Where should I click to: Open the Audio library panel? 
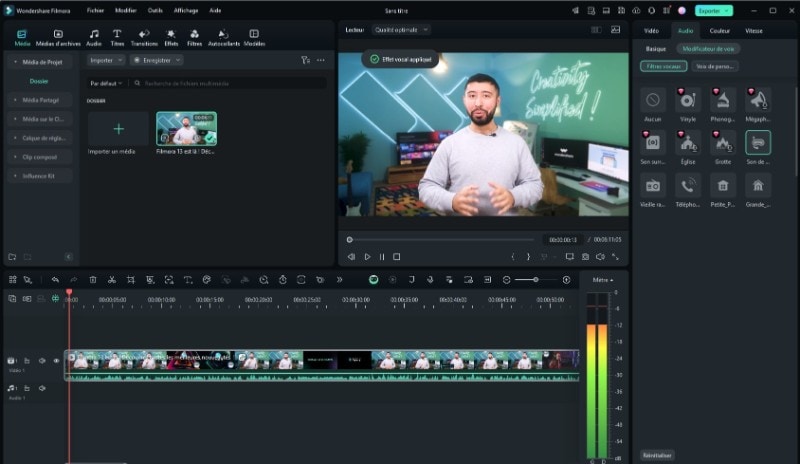point(94,38)
